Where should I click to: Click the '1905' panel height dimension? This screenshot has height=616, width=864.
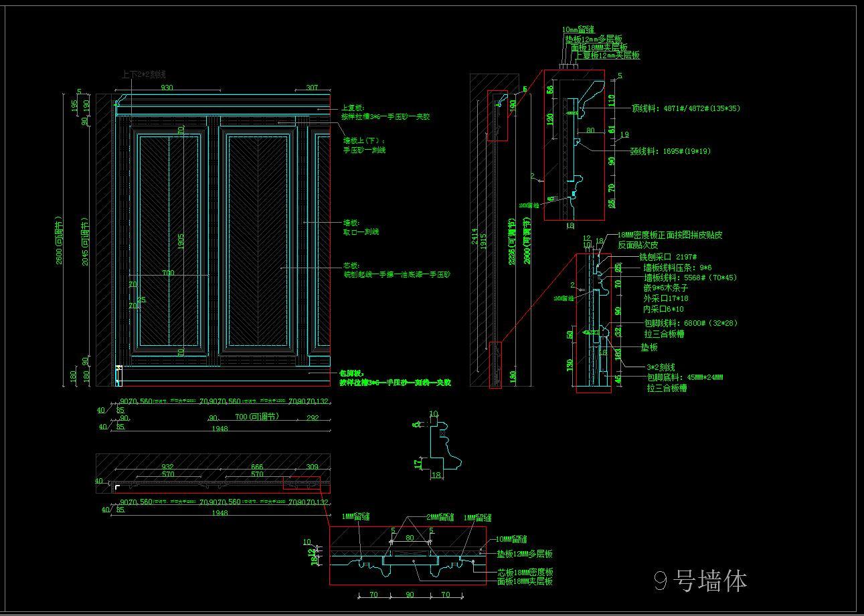[181, 241]
